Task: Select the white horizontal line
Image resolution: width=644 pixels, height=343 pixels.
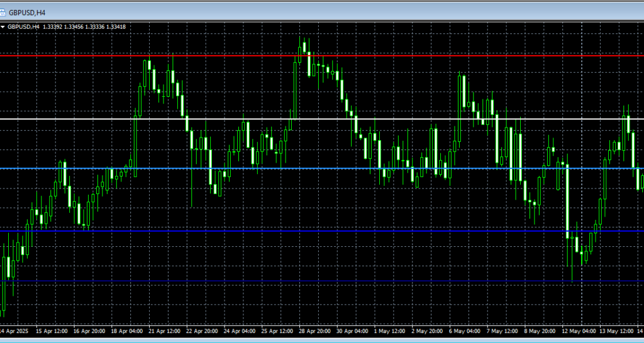Action: coord(322,119)
